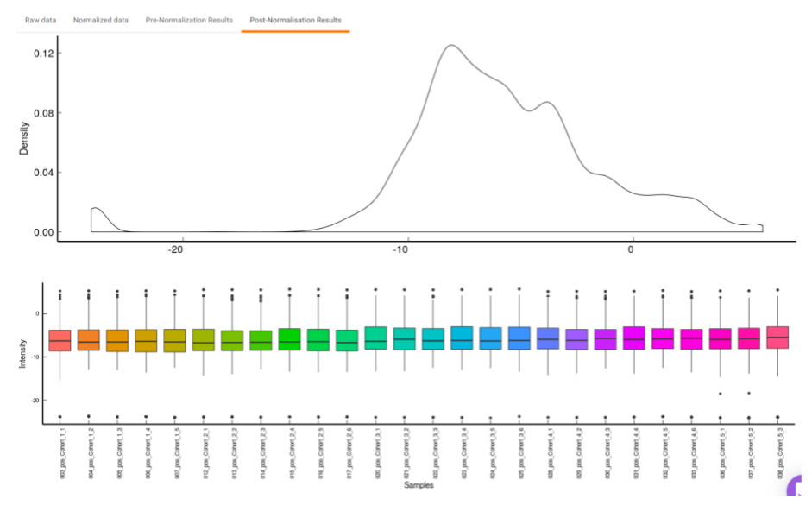This screenshot has height=505, width=812.
Task: Click sample label 028_pos_Cohort_4_1
Action: tap(551, 454)
